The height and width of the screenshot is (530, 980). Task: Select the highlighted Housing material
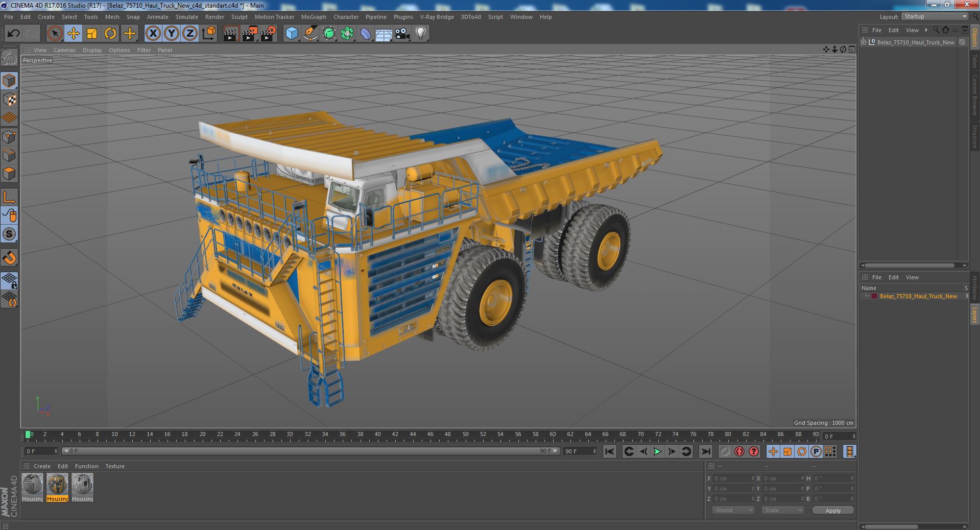click(x=57, y=488)
